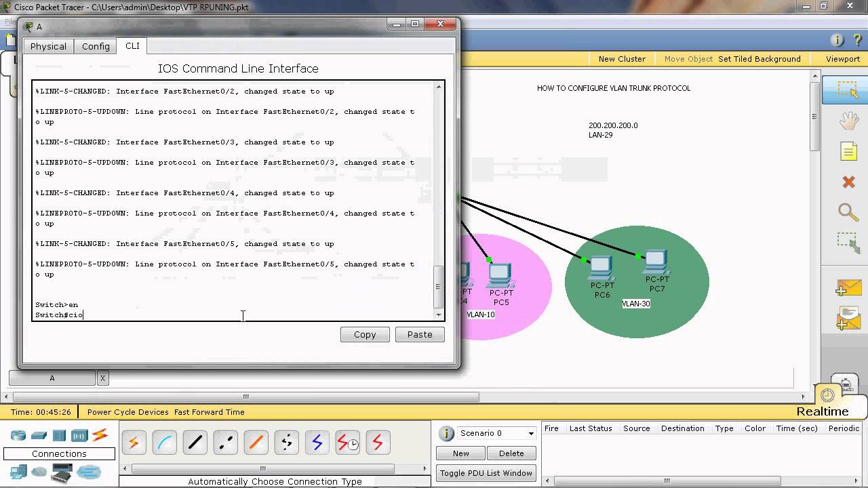Click inside the CLI terminal at Switch#cio
868x488 pixels.
click(59, 315)
